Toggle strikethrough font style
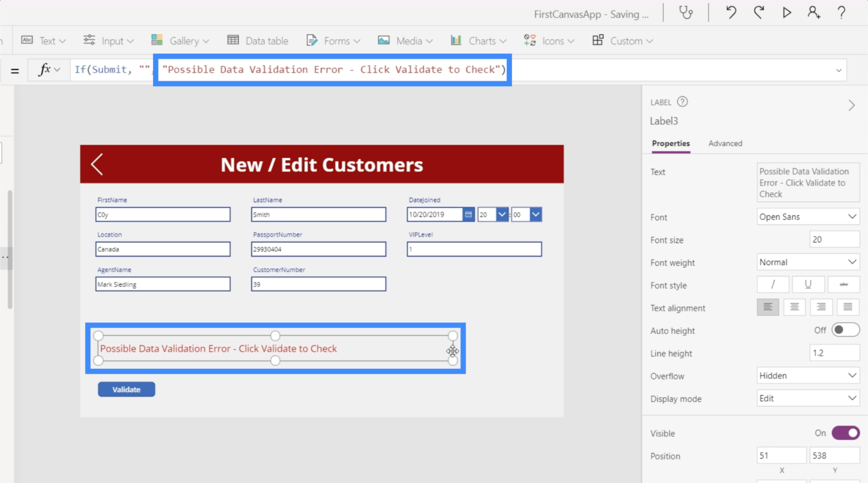 point(844,284)
